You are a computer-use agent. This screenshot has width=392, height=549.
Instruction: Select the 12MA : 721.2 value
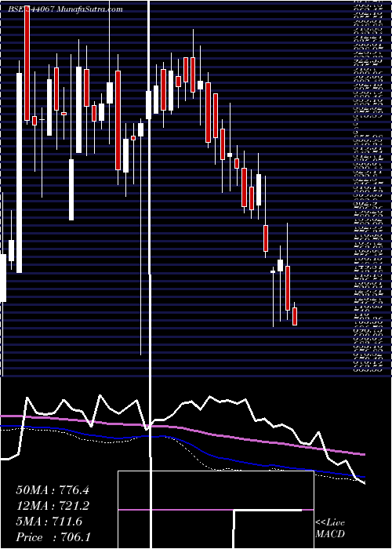click(x=53, y=506)
